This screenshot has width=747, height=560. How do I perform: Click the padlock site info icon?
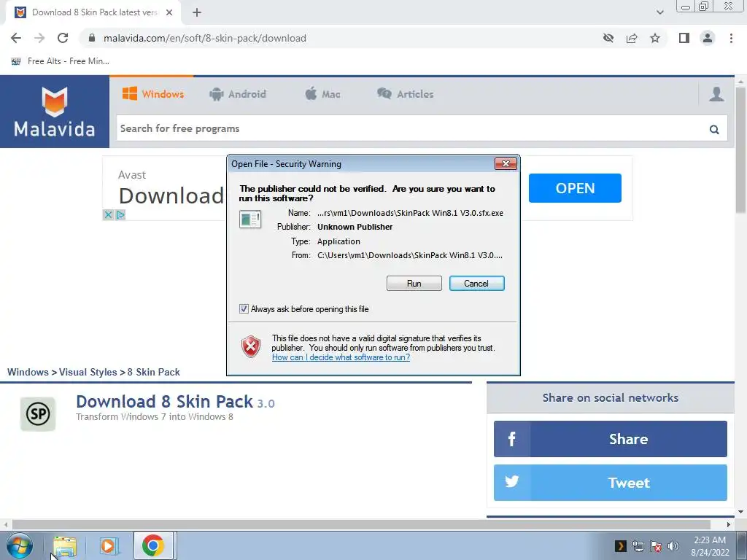(x=92, y=38)
